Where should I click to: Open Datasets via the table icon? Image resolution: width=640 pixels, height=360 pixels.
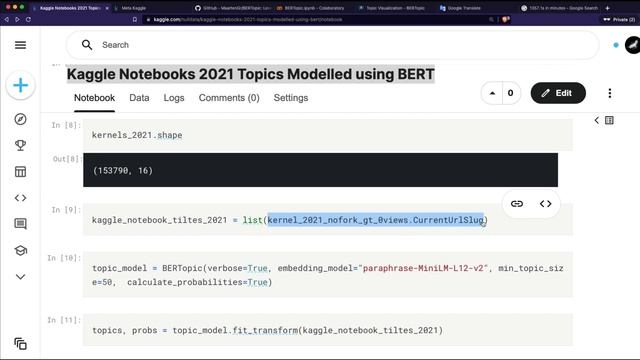click(20, 172)
